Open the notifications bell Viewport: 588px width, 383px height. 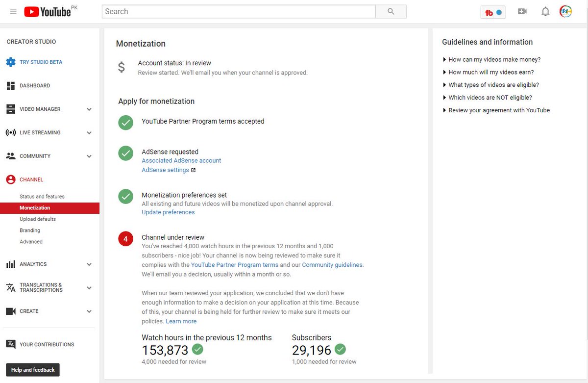pos(545,12)
